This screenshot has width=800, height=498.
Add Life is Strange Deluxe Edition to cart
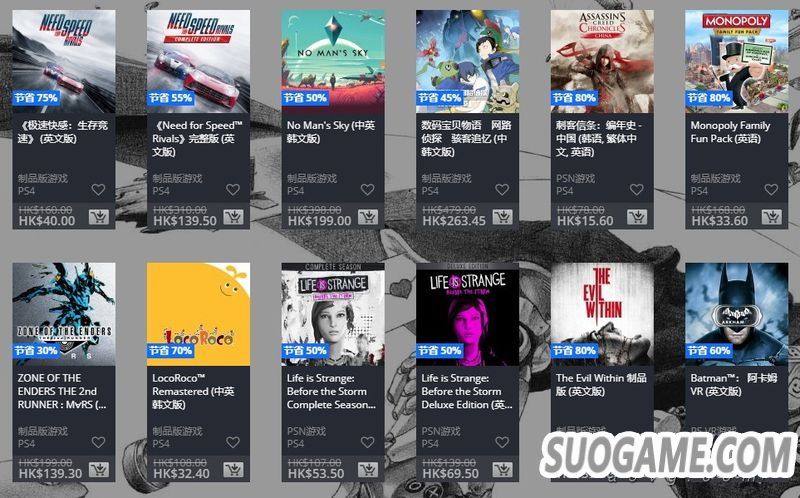coord(502,469)
